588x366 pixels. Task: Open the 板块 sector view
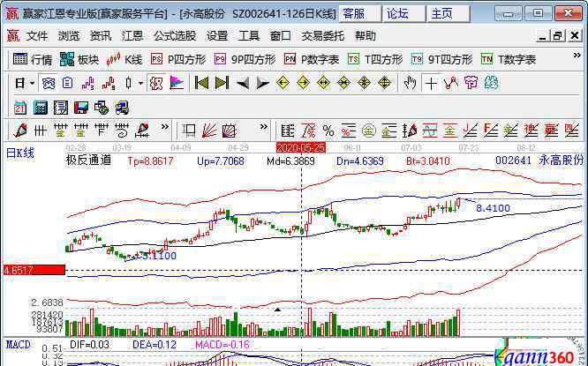click(x=79, y=59)
